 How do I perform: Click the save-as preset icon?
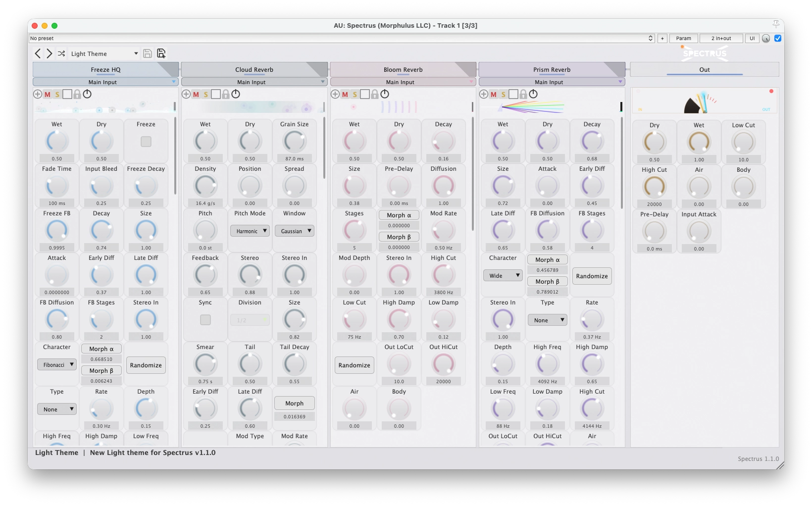pos(161,53)
